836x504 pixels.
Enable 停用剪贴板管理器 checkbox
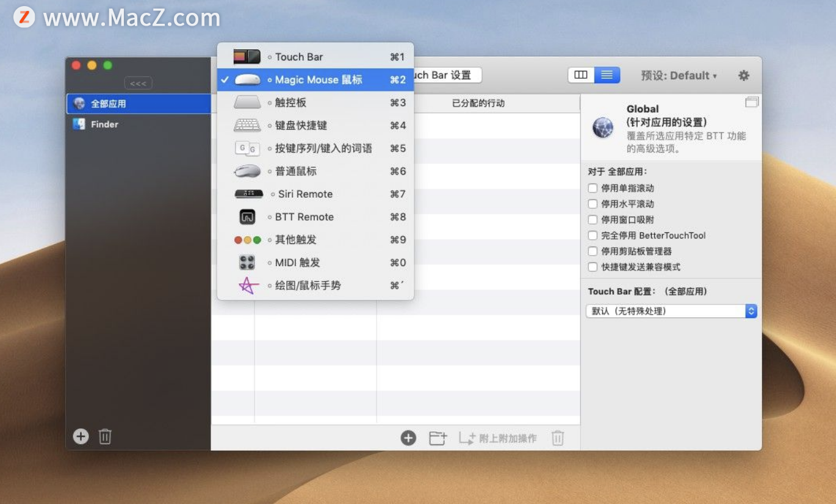593,251
